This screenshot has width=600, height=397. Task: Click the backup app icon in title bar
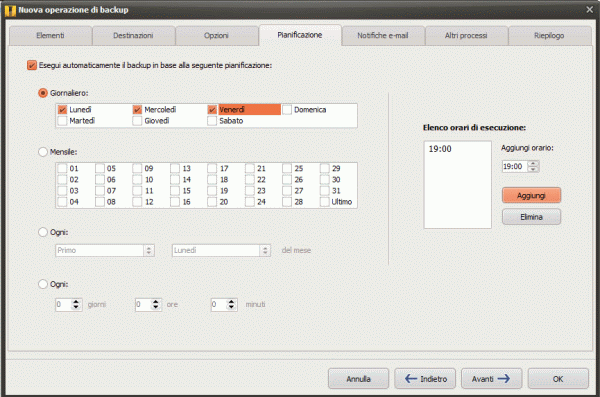pyautogui.click(x=10, y=10)
